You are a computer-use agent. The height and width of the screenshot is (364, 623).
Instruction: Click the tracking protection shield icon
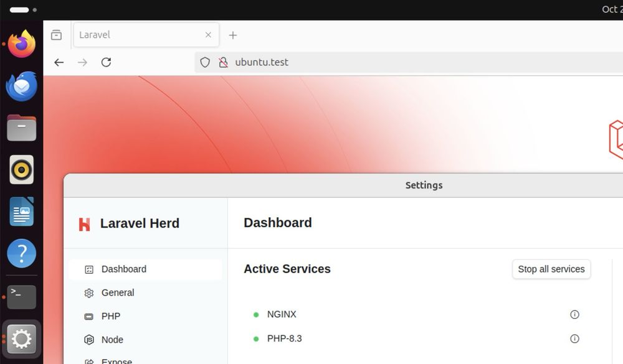204,62
